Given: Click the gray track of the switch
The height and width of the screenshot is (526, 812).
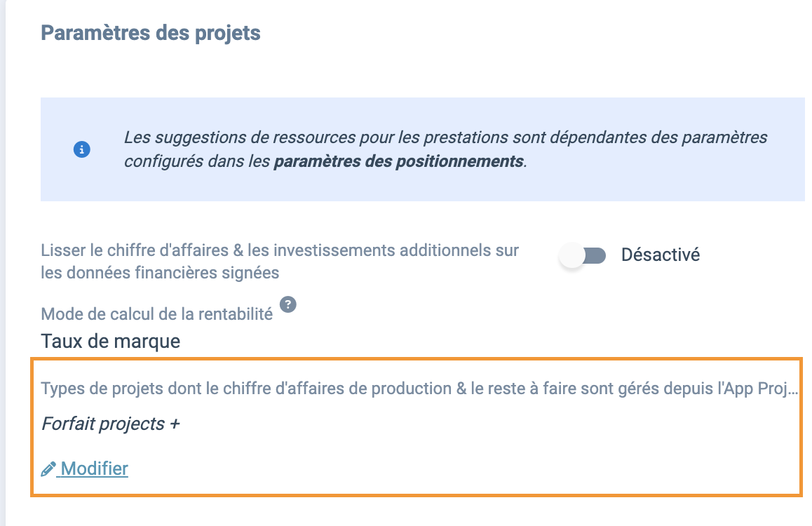Looking at the screenshot, I should click(595, 255).
